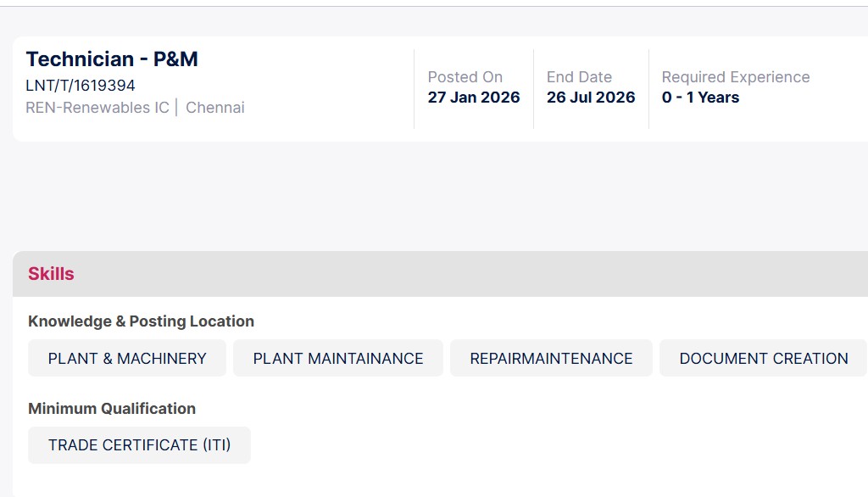Image resolution: width=868 pixels, height=497 pixels.
Task: Click the Required Experience label
Action: [x=736, y=77]
